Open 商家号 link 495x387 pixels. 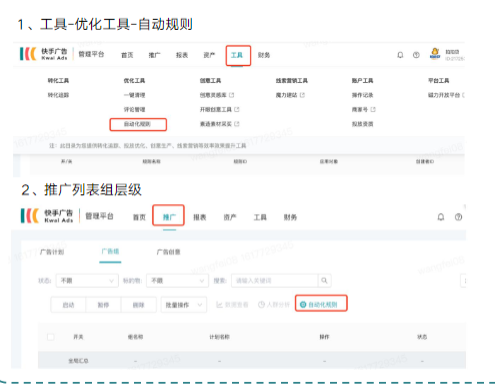point(360,109)
